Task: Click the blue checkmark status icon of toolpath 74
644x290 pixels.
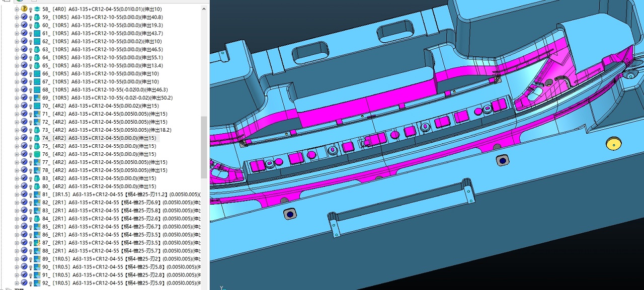Action: coord(24,138)
